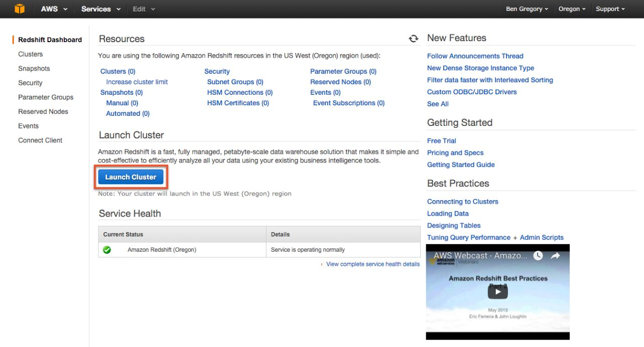Viewport: 644px width, 347px height.
Task: Open the View complete service health details link
Action: coord(372,264)
